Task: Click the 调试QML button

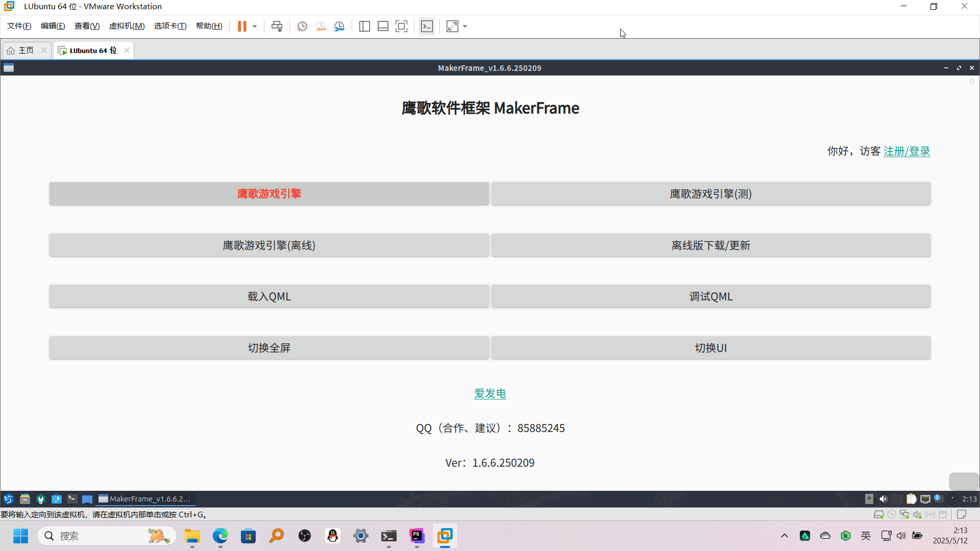Action: [711, 296]
